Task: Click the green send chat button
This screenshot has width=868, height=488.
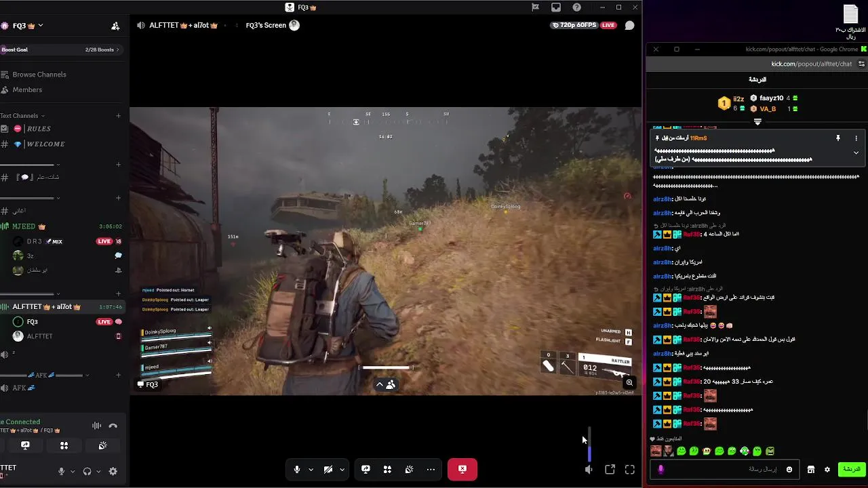Action: [852, 469]
